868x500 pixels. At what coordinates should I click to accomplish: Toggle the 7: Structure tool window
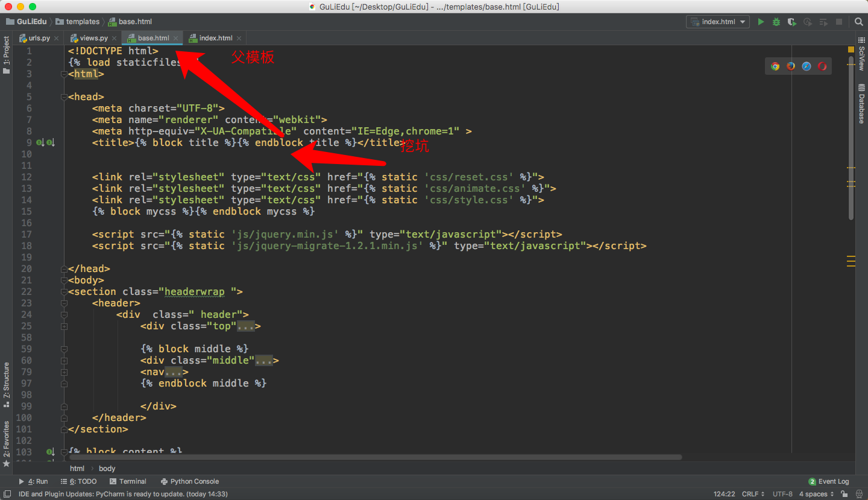6,385
